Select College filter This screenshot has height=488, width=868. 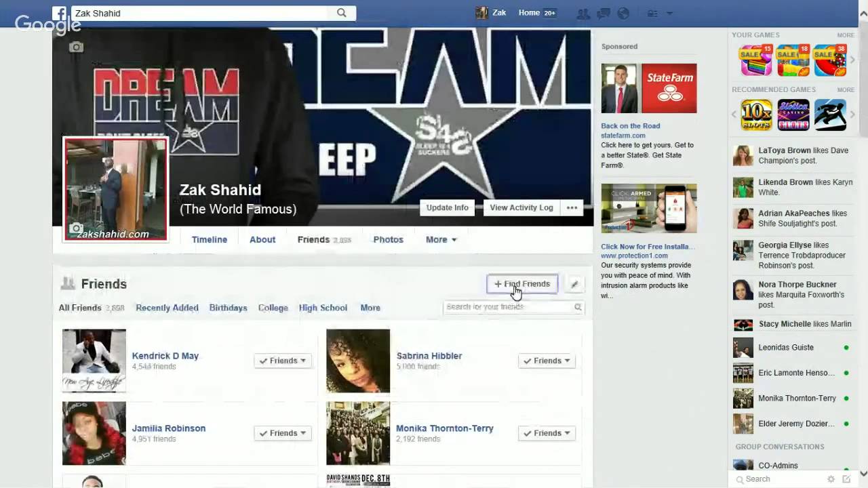tap(273, 308)
